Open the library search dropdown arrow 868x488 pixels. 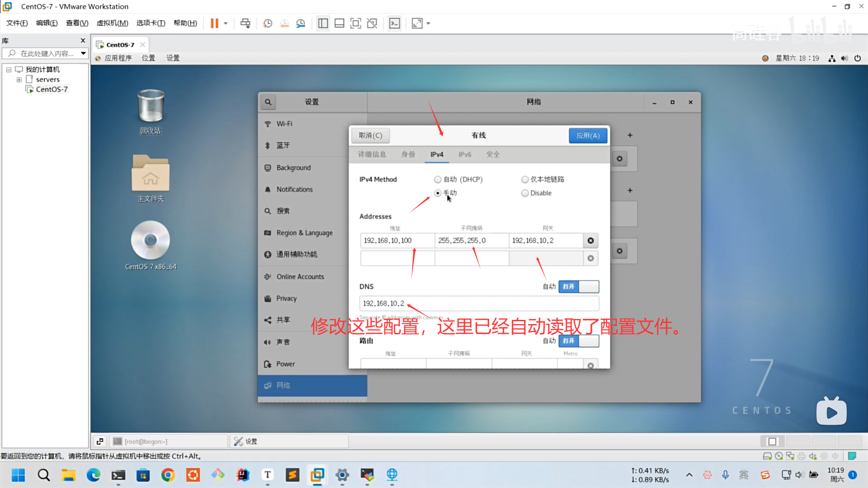coord(83,53)
